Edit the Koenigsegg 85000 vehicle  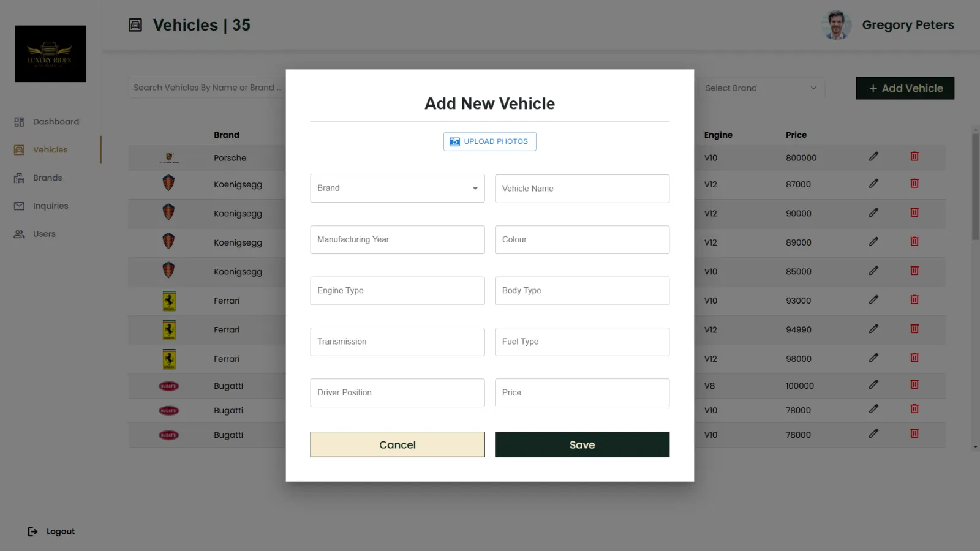click(873, 271)
